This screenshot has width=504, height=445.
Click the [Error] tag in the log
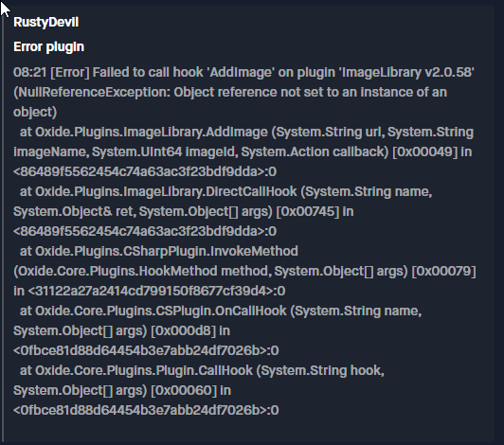[70, 72]
